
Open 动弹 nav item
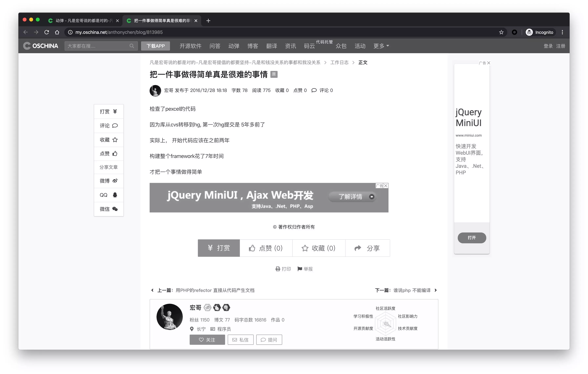click(234, 46)
